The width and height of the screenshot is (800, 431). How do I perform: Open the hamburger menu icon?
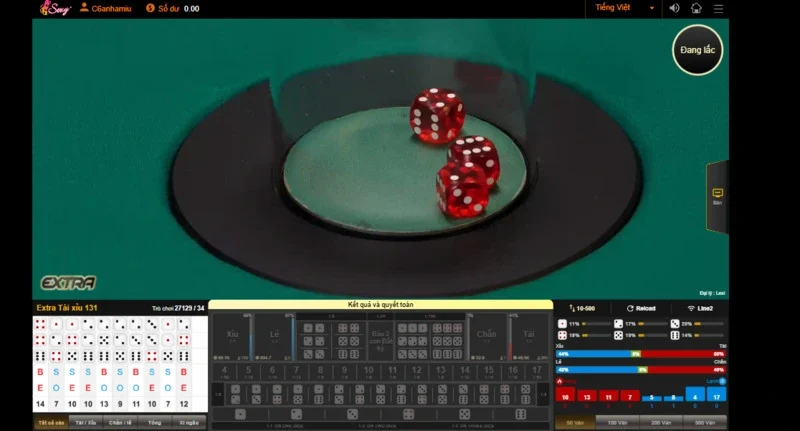click(718, 9)
